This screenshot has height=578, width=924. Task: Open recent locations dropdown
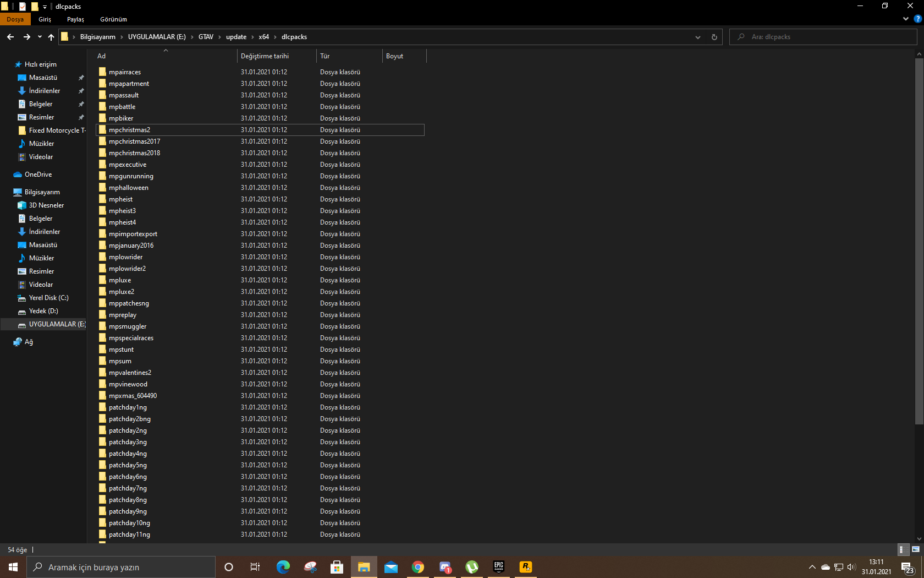click(x=40, y=37)
